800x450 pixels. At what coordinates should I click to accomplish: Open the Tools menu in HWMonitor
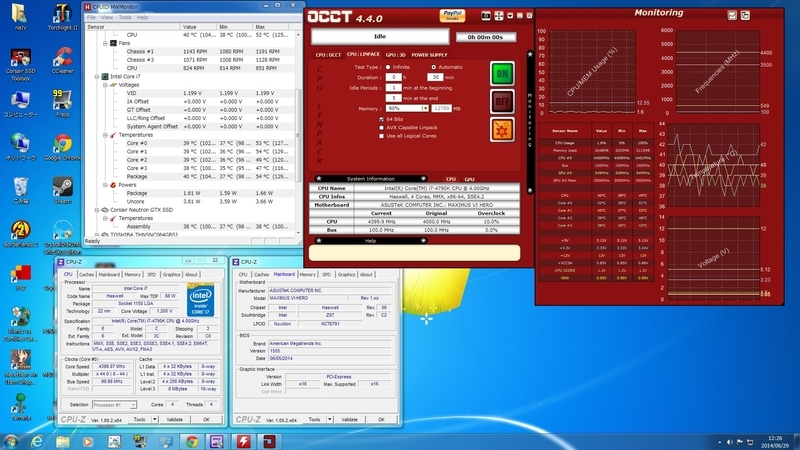coord(125,17)
